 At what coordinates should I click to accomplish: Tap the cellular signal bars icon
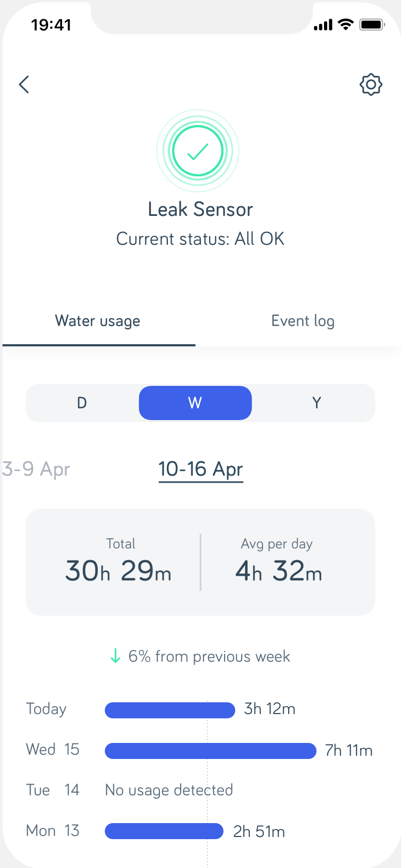323,25
